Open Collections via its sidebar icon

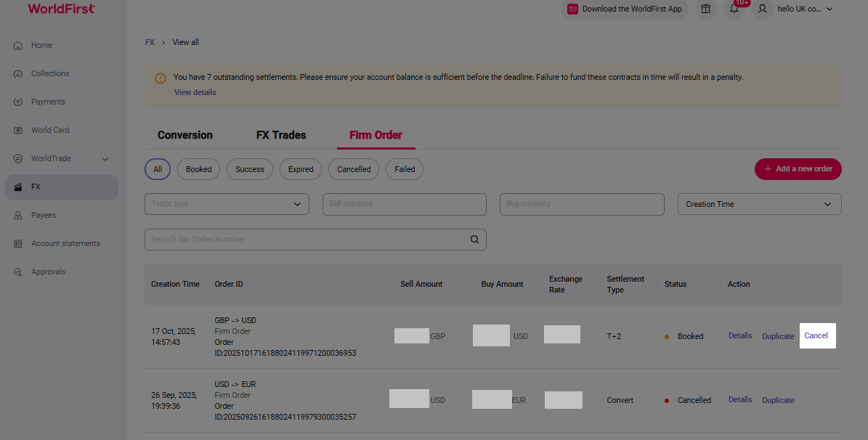[x=18, y=74]
